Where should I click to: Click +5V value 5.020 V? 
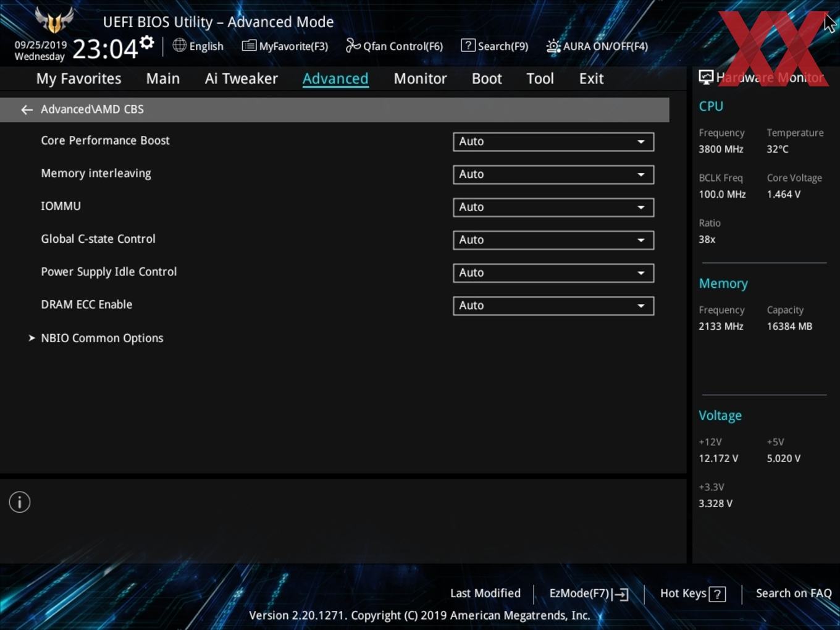click(784, 458)
